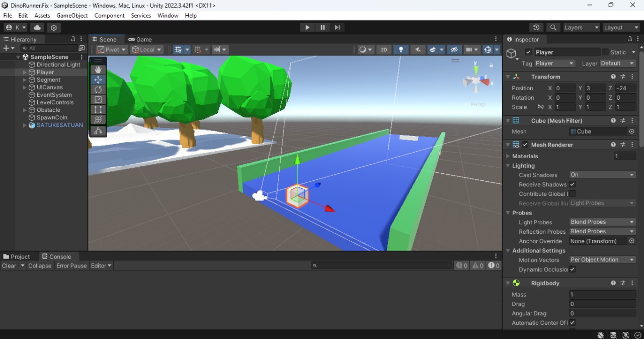This screenshot has height=339, width=644.
Task: Click mesh object picker circle
Action: click(632, 131)
